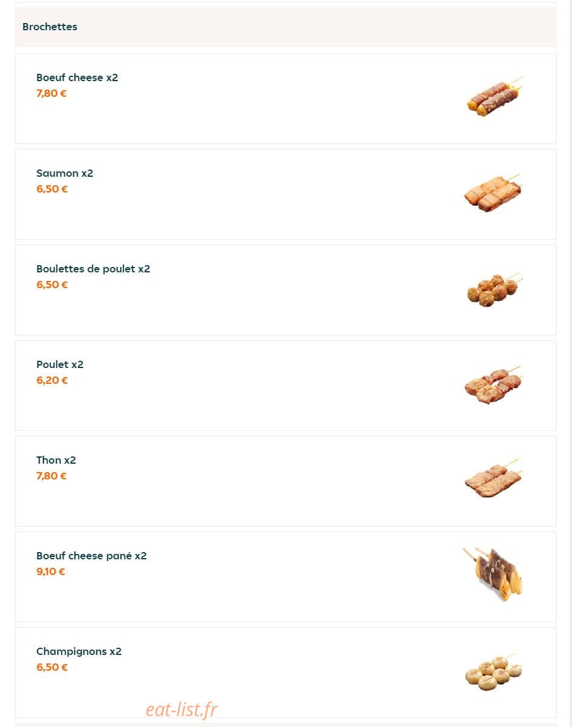
Task: Click the 6,20 € price of Poulet
Action: 52,380
